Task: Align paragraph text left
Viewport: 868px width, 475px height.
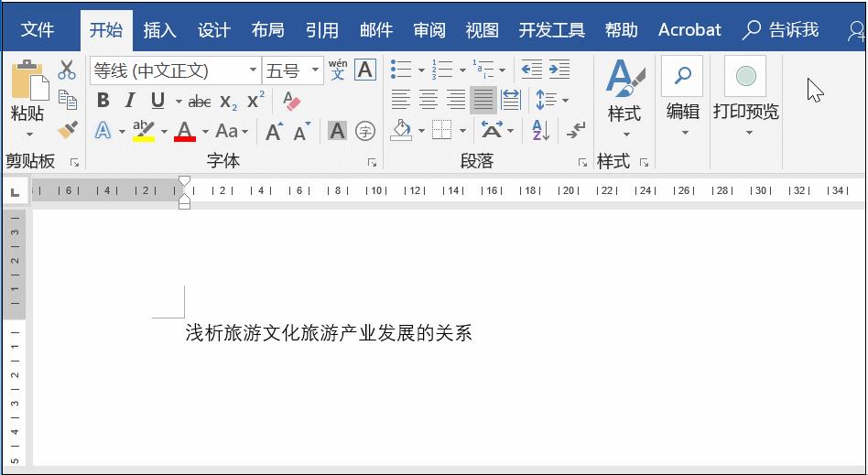Action: [401, 100]
